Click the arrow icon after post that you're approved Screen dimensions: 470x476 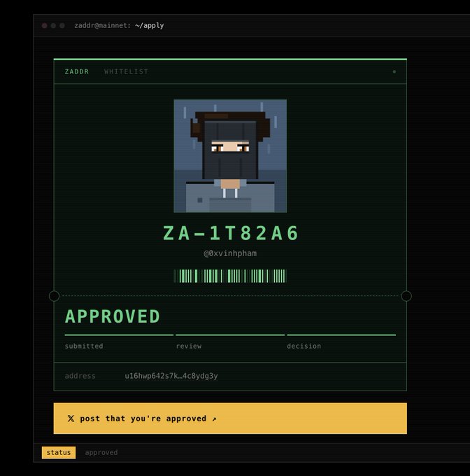pyautogui.click(x=215, y=419)
